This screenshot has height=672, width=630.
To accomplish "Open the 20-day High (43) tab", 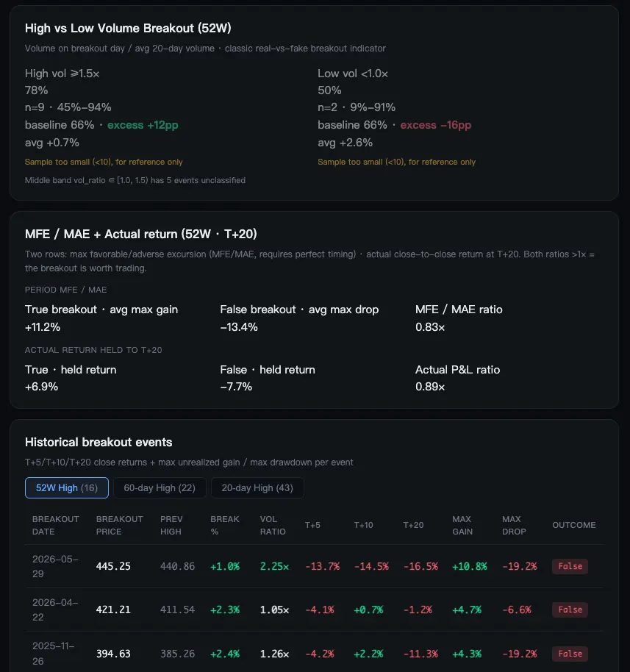I will (257, 487).
